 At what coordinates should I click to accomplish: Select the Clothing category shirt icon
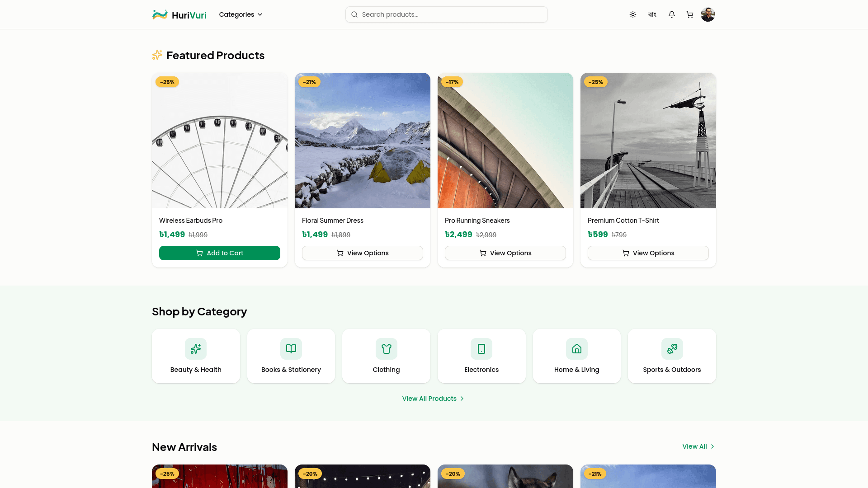coord(387,349)
